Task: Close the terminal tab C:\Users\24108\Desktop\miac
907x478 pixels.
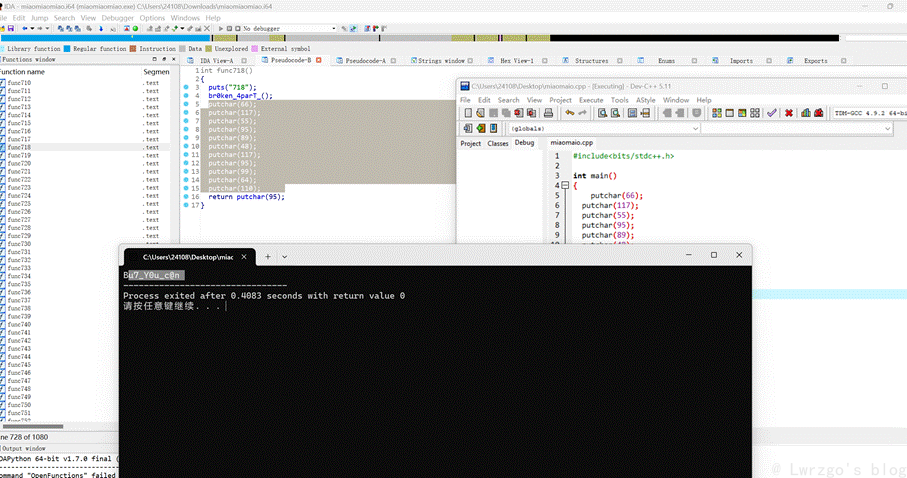Action: (x=244, y=256)
